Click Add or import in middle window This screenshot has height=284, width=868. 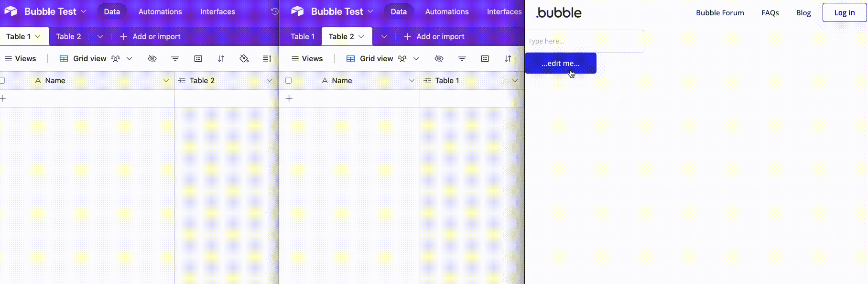tap(434, 36)
